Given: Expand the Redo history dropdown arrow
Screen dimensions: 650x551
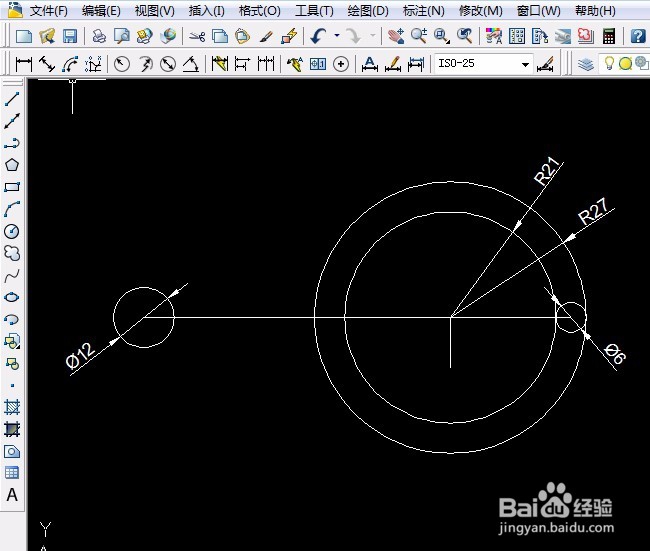Looking at the screenshot, I should click(x=372, y=36).
